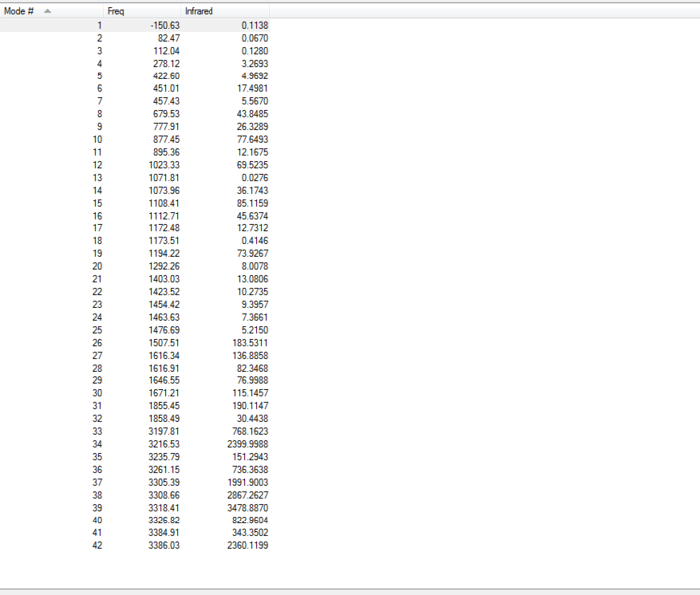Select frequency value 1616.91
The image size is (700, 595).
pos(164,369)
